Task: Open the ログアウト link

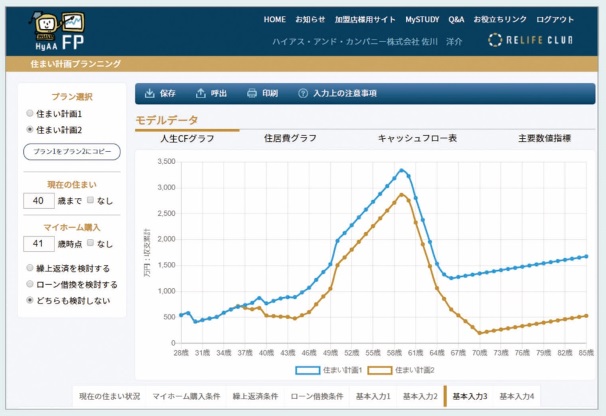Action: click(x=555, y=19)
